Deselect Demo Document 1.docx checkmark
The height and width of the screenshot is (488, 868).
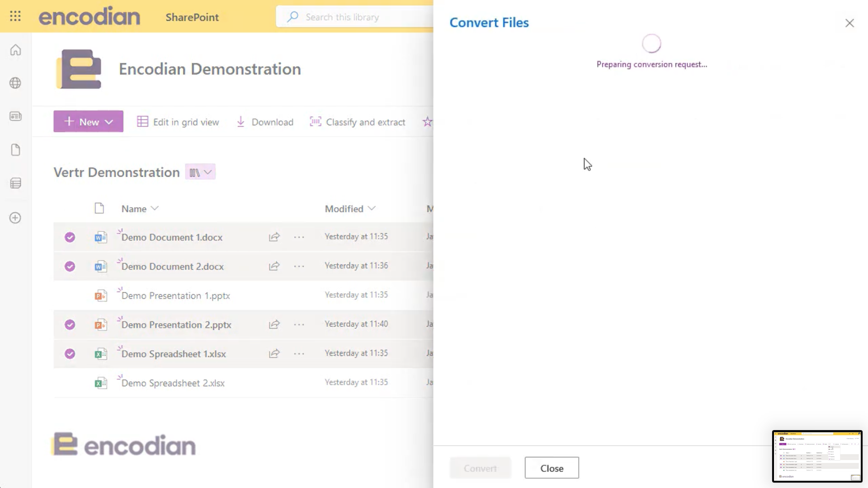coord(70,237)
